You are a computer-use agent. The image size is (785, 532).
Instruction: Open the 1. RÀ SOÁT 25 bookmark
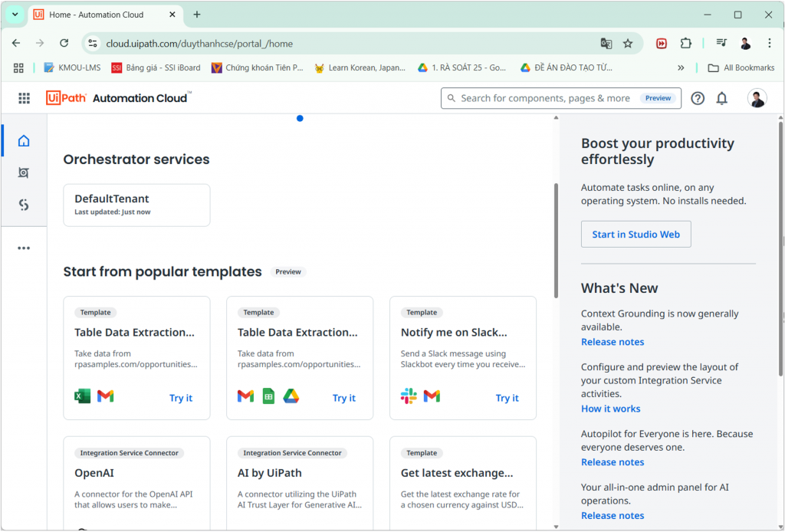[x=462, y=67]
